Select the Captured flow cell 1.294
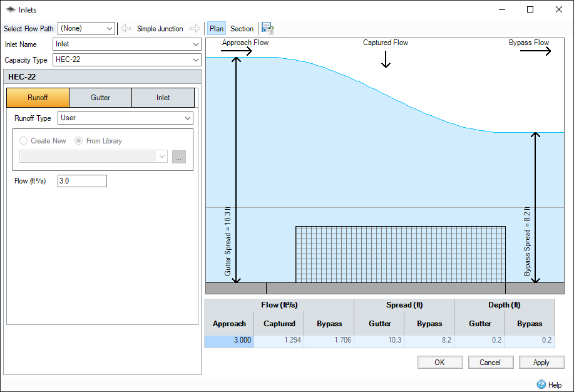Screen dimensions: 574x392 tap(279, 340)
